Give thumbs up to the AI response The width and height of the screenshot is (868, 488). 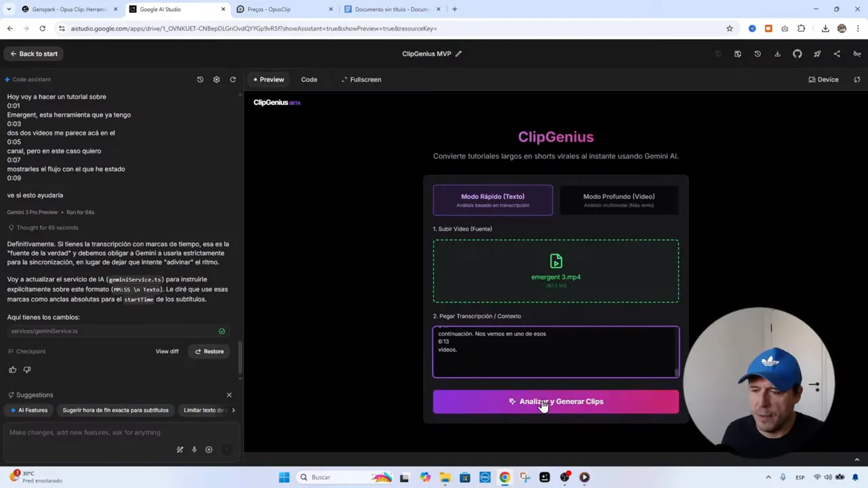[x=12, y=369]
